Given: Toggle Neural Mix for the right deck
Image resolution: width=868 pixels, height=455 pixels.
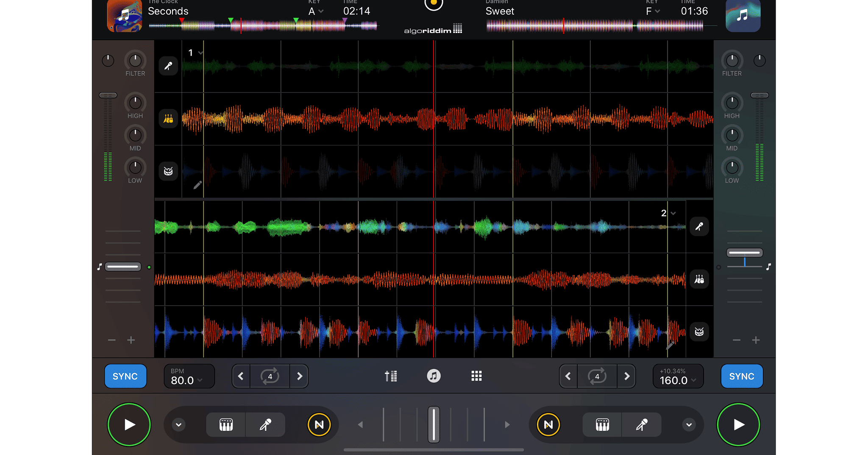Looking at the screenshot, I should [548, 424].
